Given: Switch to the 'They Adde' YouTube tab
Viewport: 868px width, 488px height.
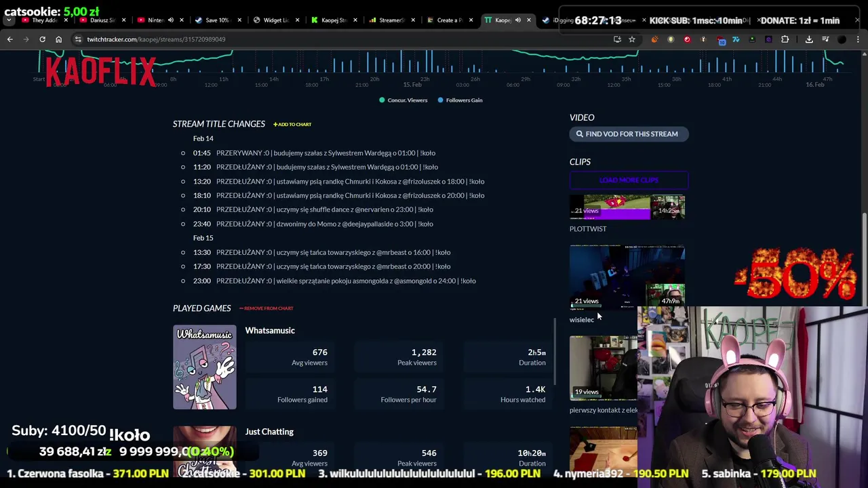Looking at the screenshot, I should (44, 20).
